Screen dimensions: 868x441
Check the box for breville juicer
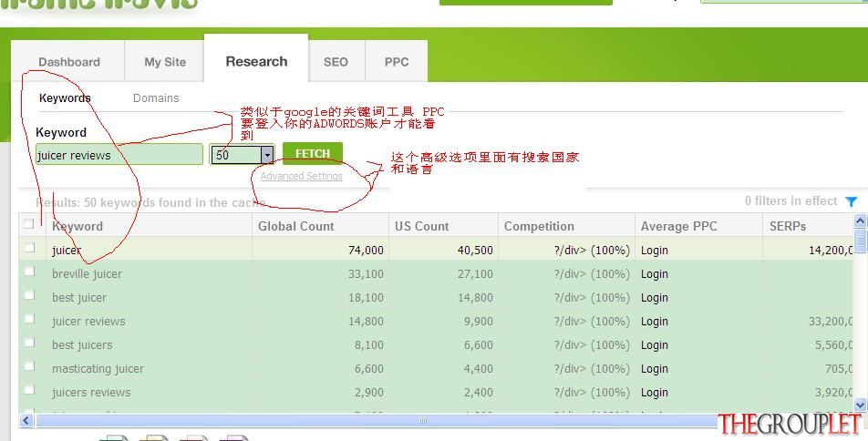(x=29, y=272)
